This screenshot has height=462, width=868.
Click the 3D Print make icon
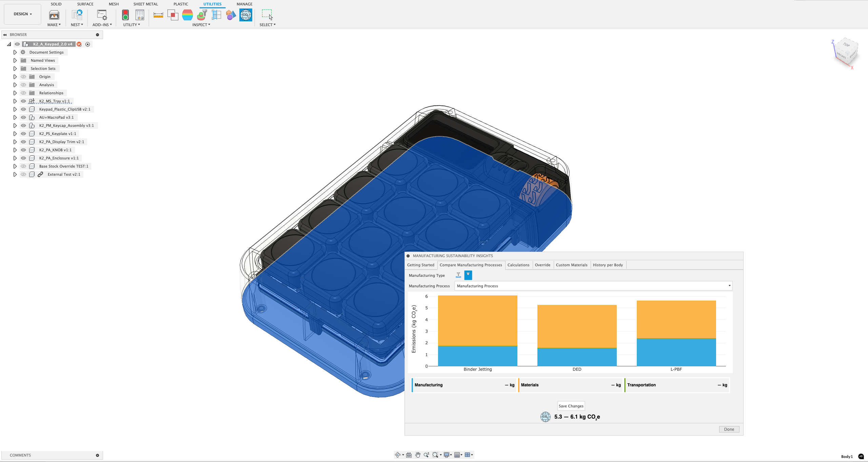point(54,15)
